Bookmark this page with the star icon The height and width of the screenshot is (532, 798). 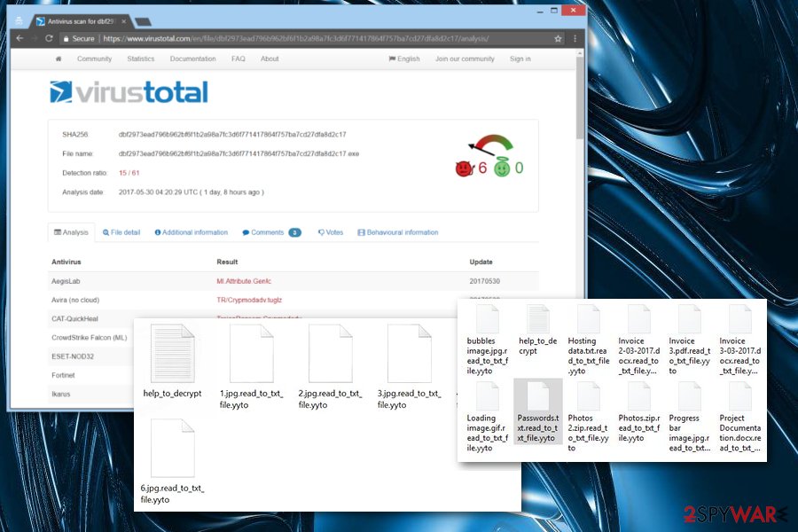[558, 39]
